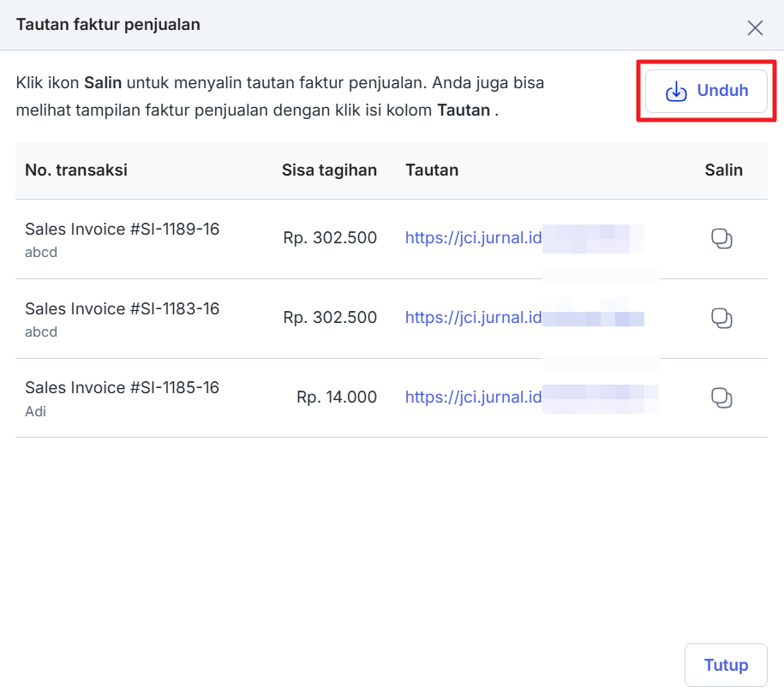Open the jurnal.id link for SI-1189-16
Image resolution: width=784 pixels, height=699 pixels.
point(473,238)
